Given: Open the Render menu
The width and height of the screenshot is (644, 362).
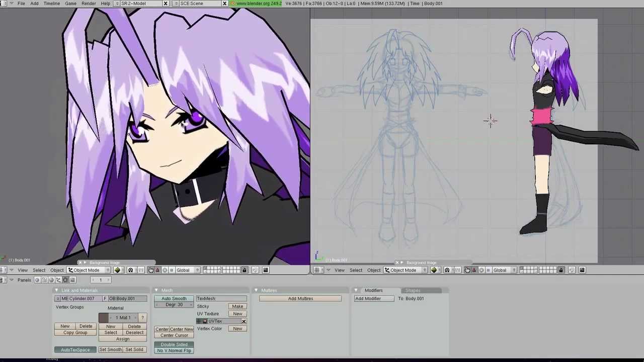Looking at the screenshot, I should 89,4.
